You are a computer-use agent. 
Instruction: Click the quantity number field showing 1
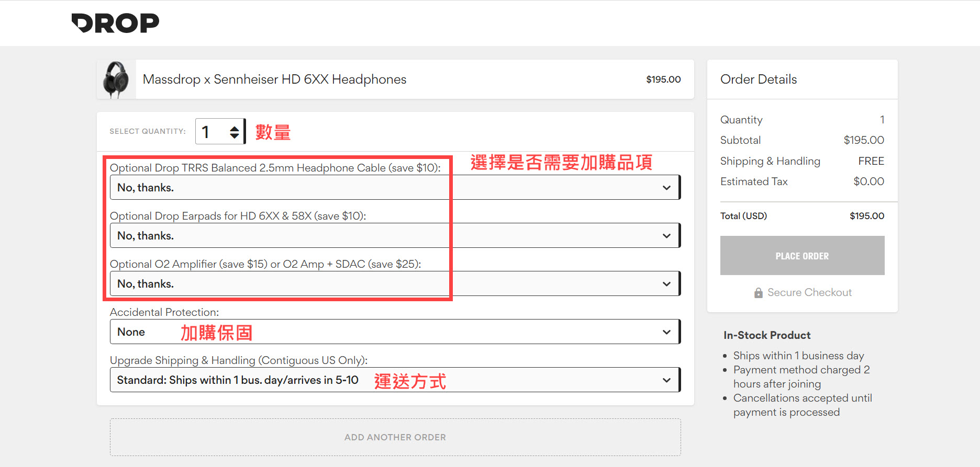[x=210, y=132]
